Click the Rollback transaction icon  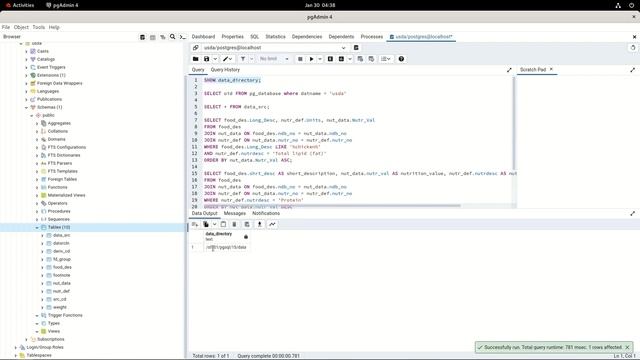pyautogui.click(x=371, y=59)
